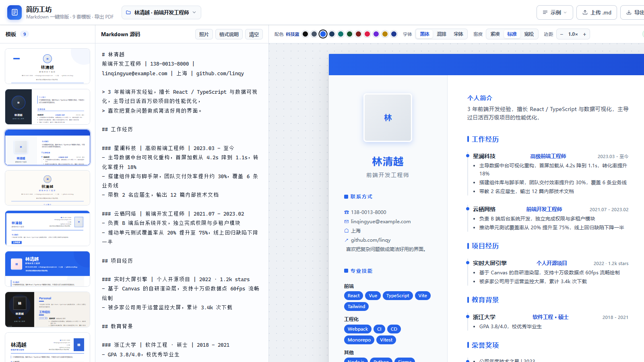This screenshot has height=362, width=644.
Task: Open the 林清越 · 前端开发工程师 resume dropdown
Action: [161, 12]
